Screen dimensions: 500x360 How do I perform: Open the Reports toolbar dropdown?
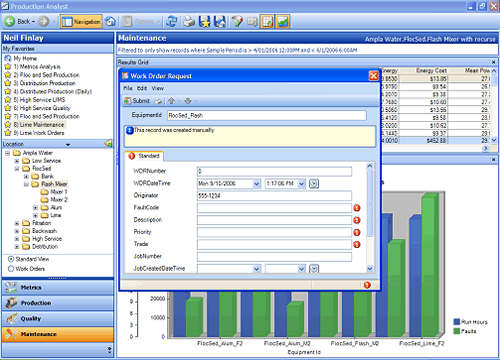click(158, 22)
